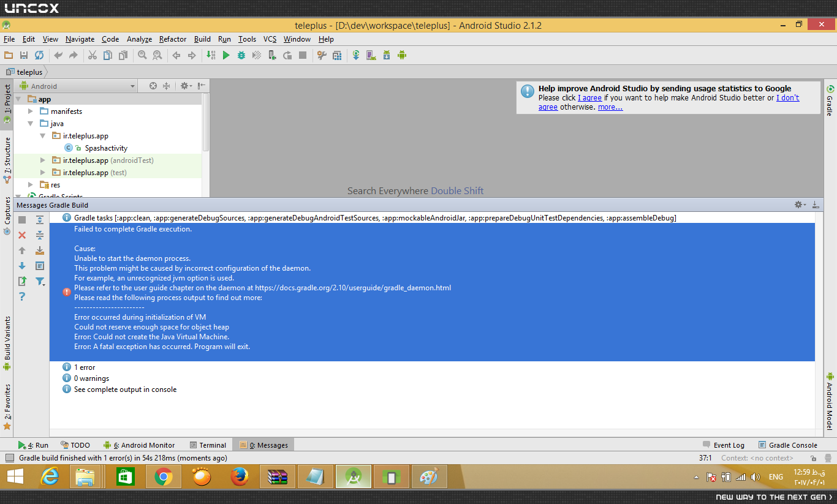The height and width of the screenshot is (504, 837).
Task: Open the AVD Manager icon
Action: point(371,55)
